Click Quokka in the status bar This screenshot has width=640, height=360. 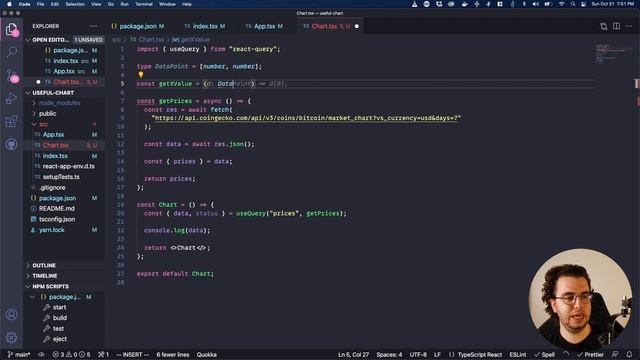click(x=207, y=355)
